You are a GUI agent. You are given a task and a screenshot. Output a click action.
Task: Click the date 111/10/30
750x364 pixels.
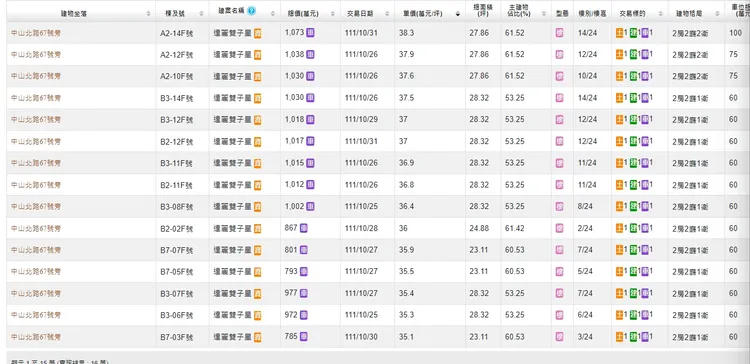pyautogui.click(x=361, y=337)
